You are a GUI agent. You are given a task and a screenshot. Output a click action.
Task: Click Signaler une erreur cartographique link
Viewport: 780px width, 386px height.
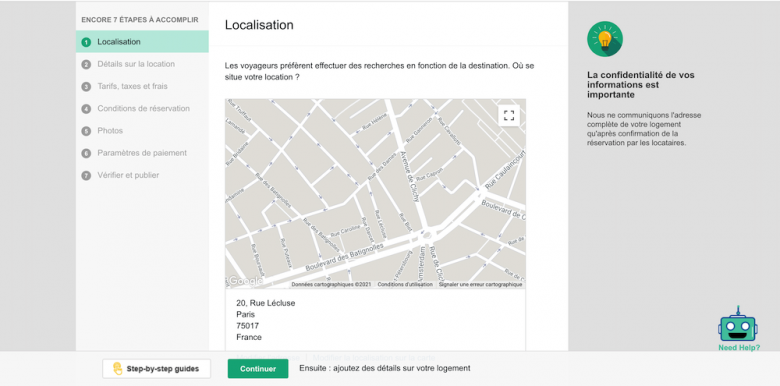[481, 285]
